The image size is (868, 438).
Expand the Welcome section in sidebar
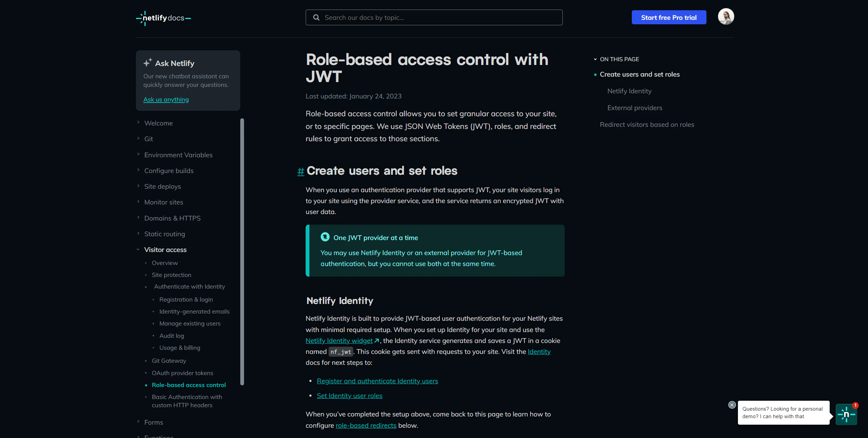click(138, 122)
